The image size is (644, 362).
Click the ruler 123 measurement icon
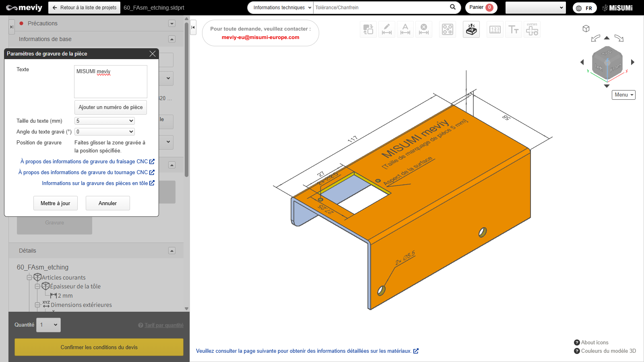pos(495,29)
